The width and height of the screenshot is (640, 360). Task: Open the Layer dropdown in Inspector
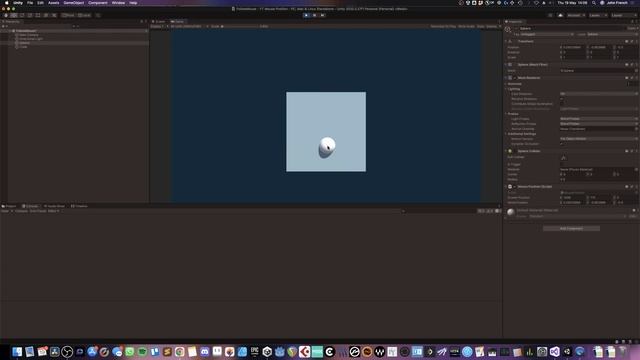pyautogui.click(x=612, y=34)
